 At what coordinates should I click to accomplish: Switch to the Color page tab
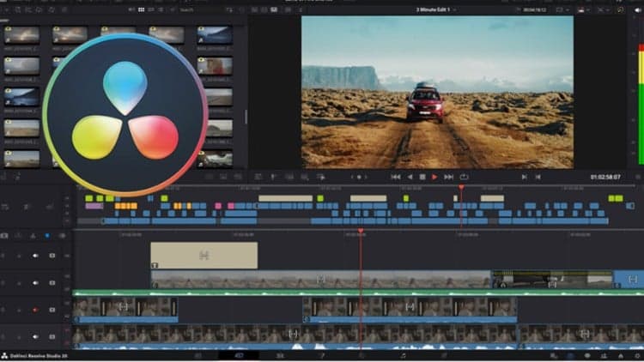tap(361, 355)
